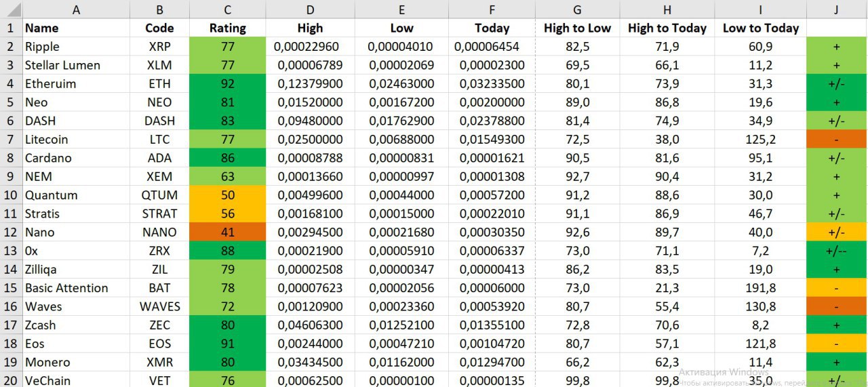Viewport: 868px width, 387px height.
Task: Select the 0,00000135 Today cell
Action: point(492,380)
